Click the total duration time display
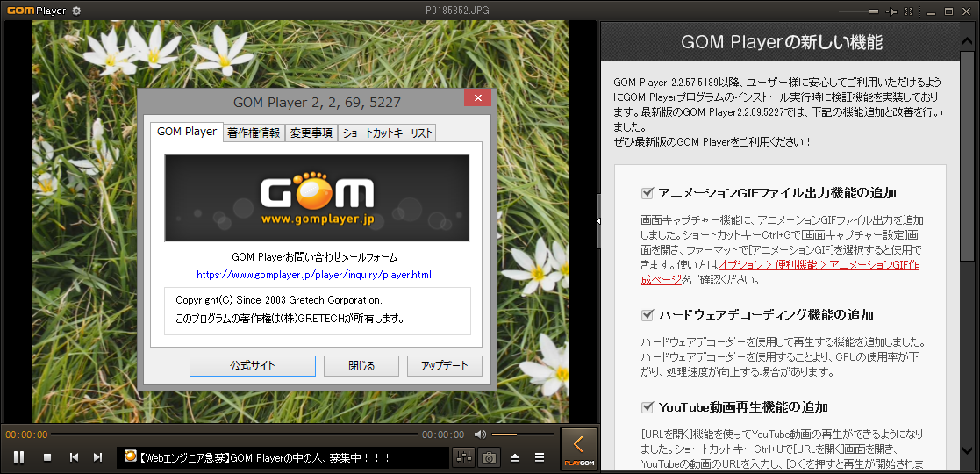This screenshot has width=980, height=474. [x=443, y=434]
